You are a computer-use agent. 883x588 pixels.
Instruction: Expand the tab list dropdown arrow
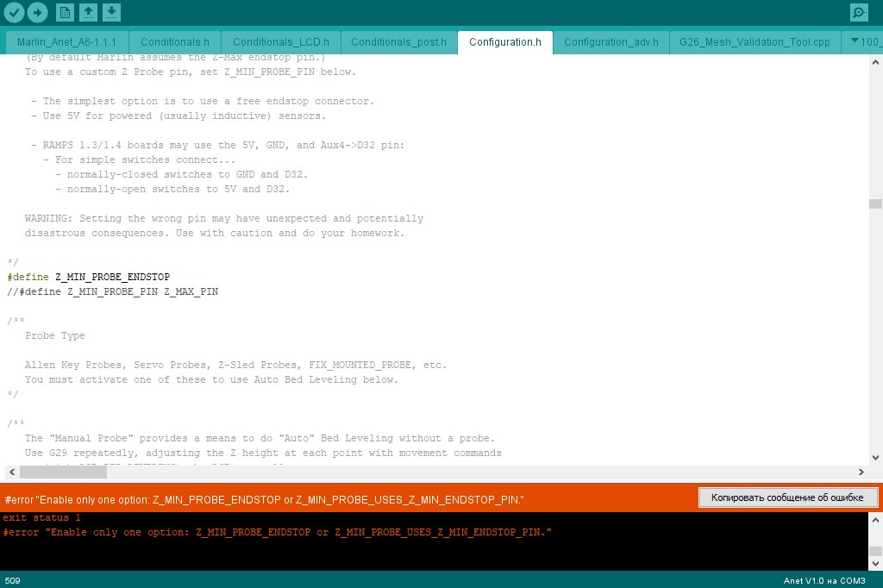click(855, 41)
